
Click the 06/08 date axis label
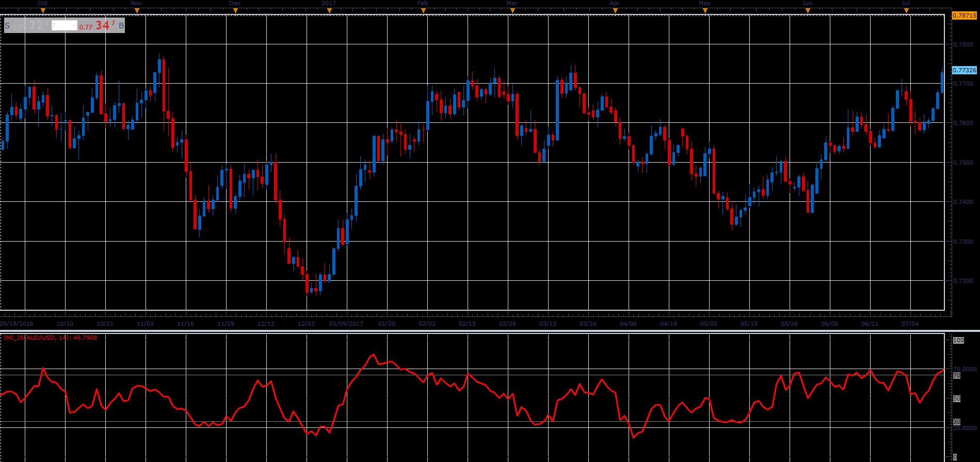click(829, 324)
